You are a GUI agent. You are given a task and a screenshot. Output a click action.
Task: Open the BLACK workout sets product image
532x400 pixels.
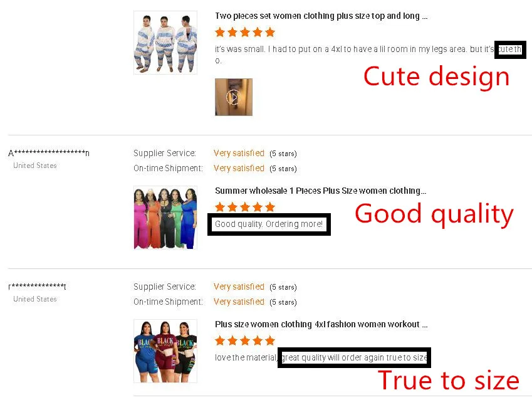165,350
